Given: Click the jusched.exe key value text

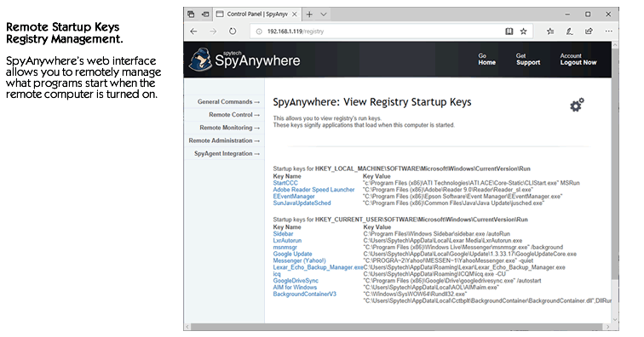Looking at the screenshot, I should pyautogui.click(x=453, y=203).
